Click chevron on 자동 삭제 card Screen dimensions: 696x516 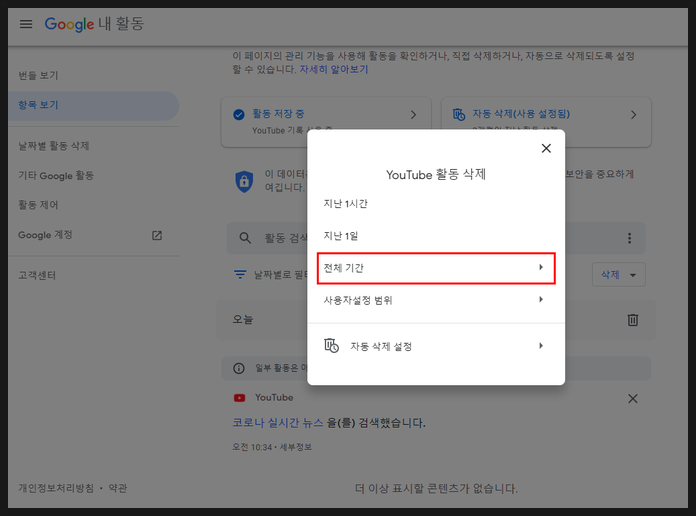point(633,115)
